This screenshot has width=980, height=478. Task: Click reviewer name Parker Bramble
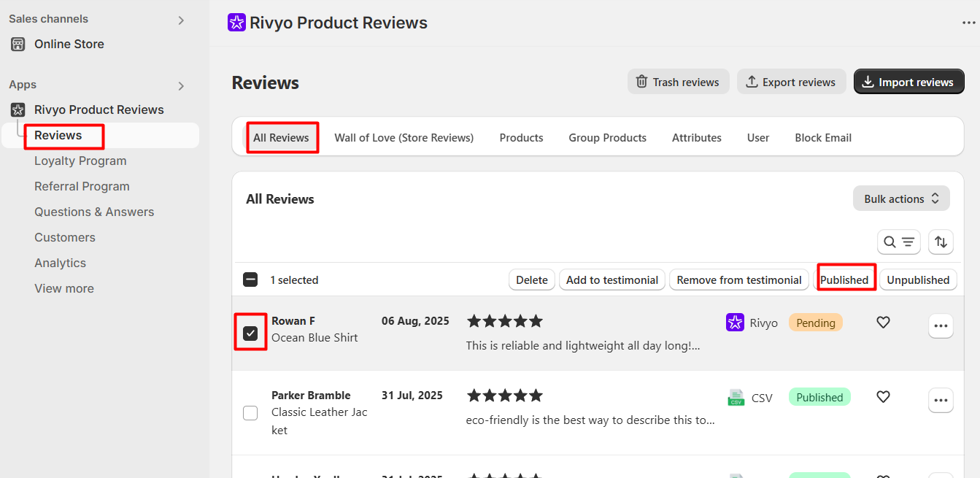tap(311, 396)
